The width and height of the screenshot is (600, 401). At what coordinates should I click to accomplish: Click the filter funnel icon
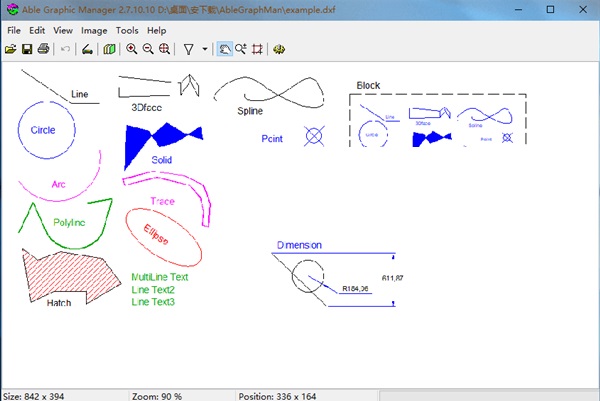188,48
